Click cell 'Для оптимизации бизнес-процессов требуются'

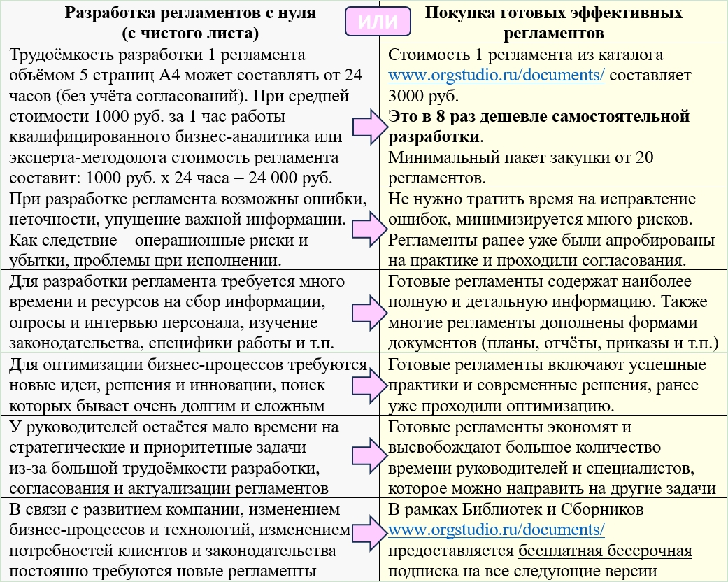[x=190, y=384]
